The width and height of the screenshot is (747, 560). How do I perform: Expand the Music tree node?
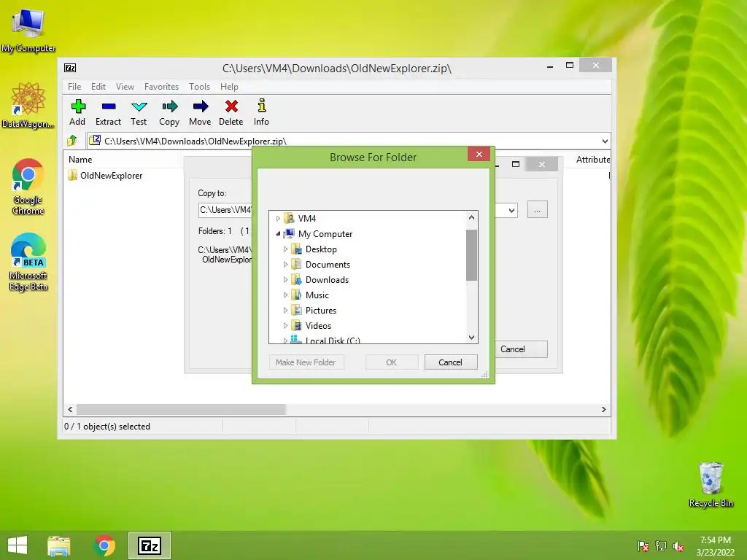click(x=285, y=295)
